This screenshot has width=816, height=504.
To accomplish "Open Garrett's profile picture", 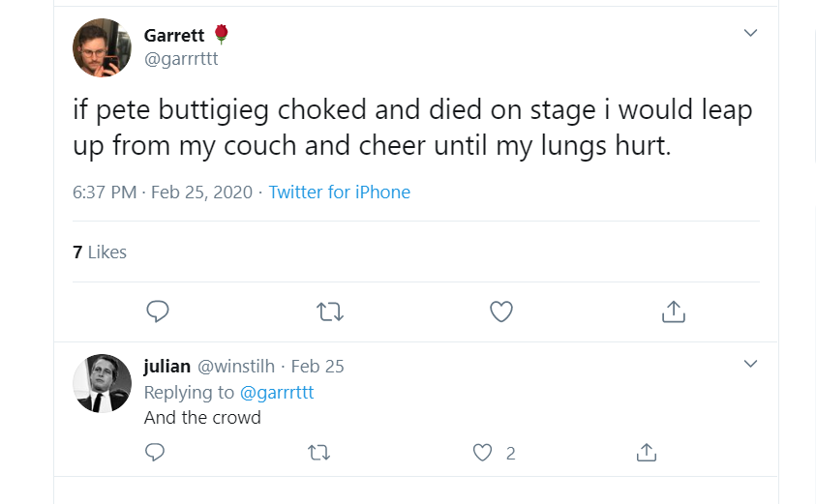I will tap(102, 47).
